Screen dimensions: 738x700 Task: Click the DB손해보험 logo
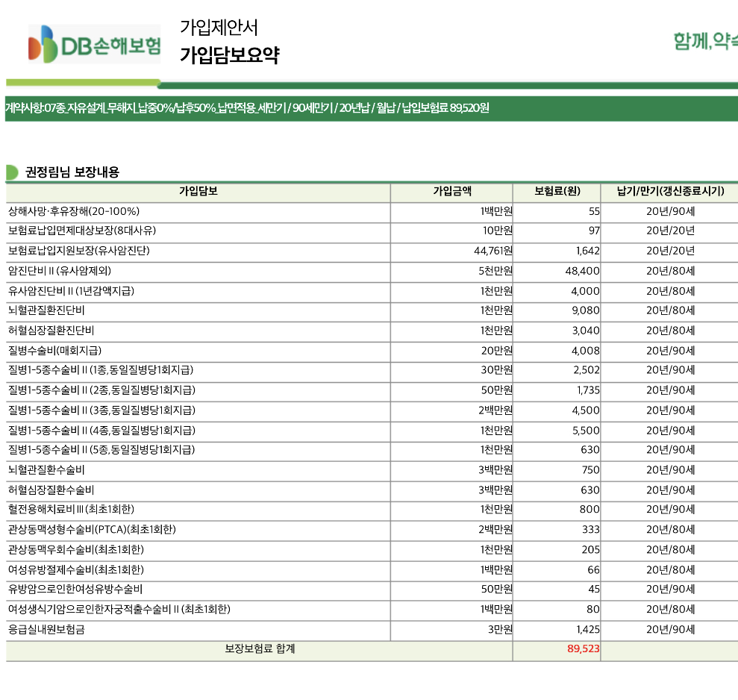click(94, 44)
